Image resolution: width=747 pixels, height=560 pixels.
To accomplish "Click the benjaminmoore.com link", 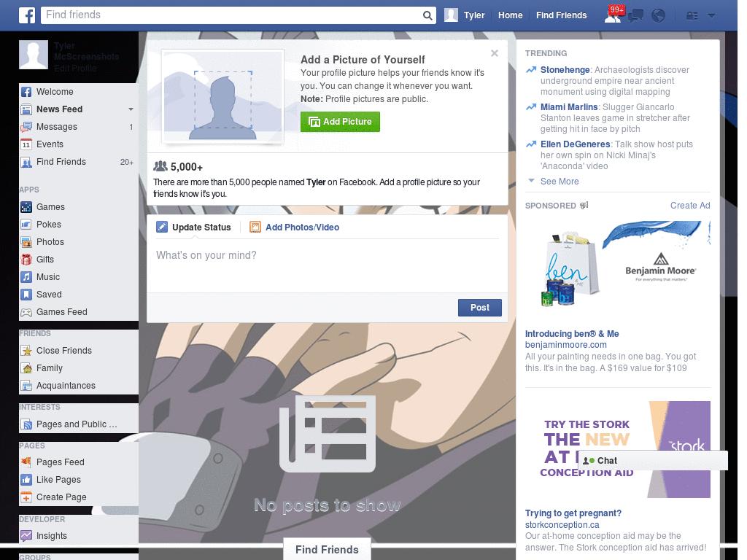I will pos(566,345).
